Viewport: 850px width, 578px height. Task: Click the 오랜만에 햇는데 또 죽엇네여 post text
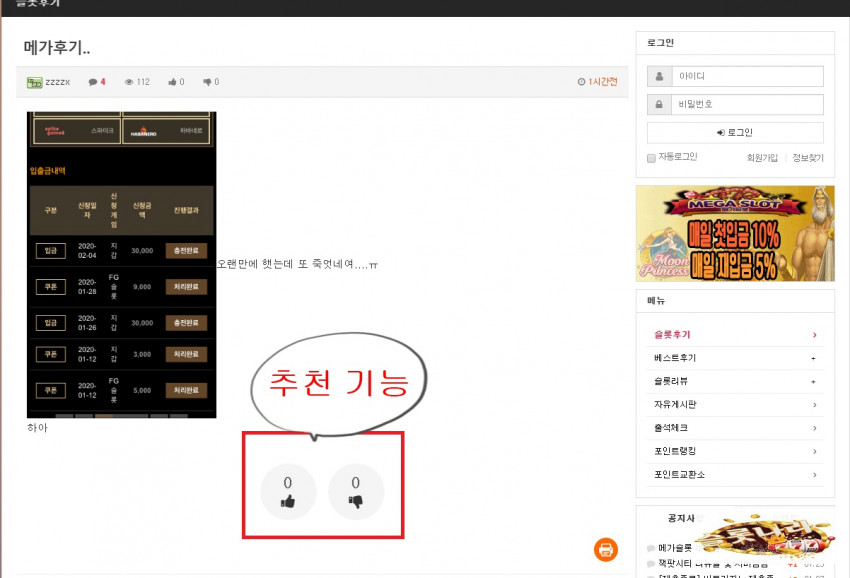pyautogui.click(x=297, y=265)
